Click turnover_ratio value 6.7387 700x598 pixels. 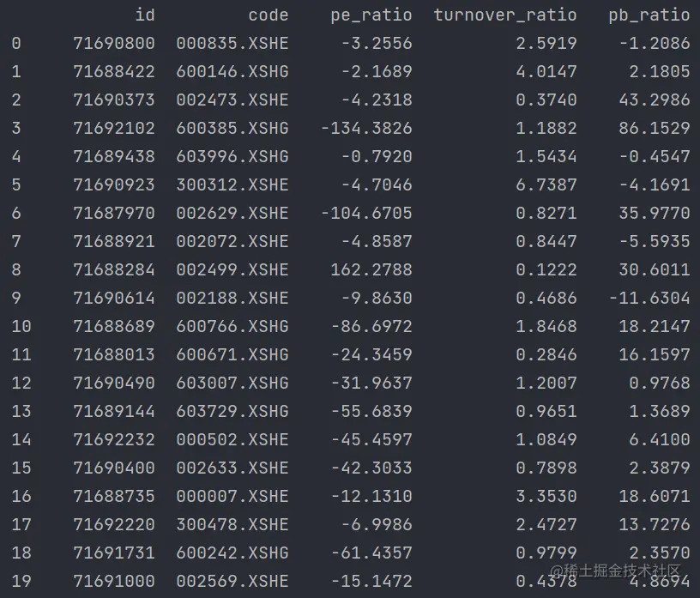pyautogui.click(x=546, y=185)
